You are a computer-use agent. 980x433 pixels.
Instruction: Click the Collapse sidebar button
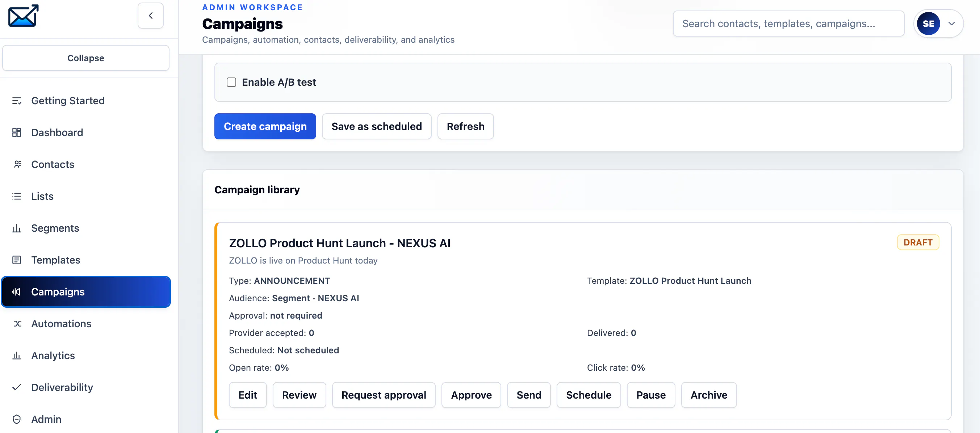pyautogui.click(x=86, y=58)
